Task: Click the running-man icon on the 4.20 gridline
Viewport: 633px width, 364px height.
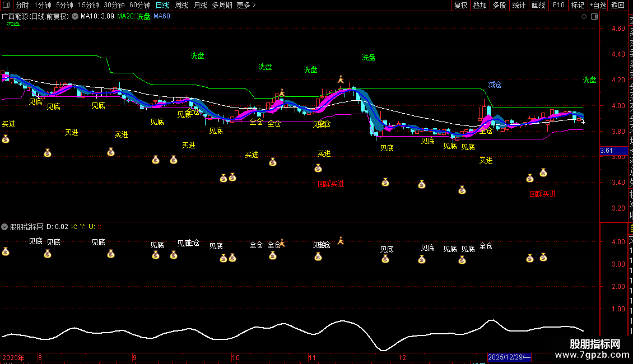Action: click(341, 80)
